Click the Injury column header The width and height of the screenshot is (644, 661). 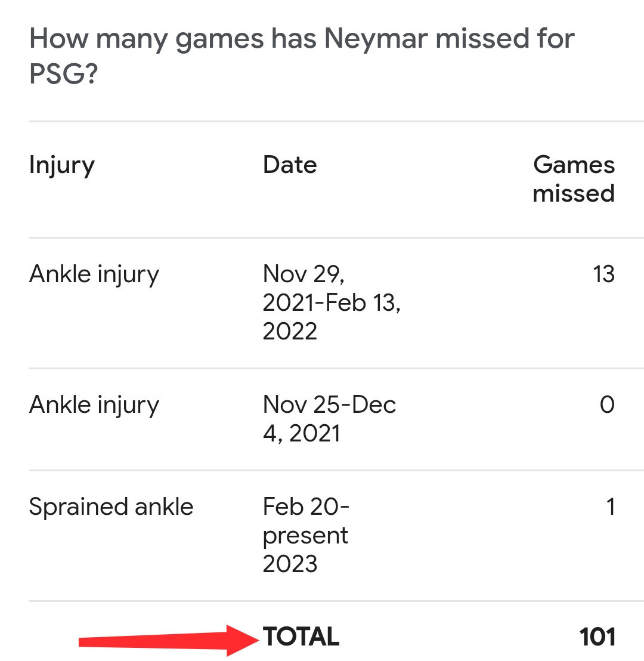pos(62,165)
